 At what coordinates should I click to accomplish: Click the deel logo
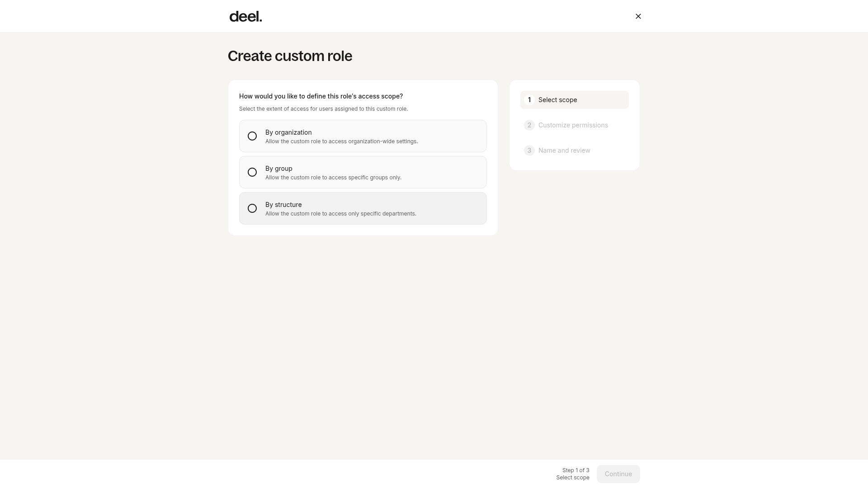245,16
